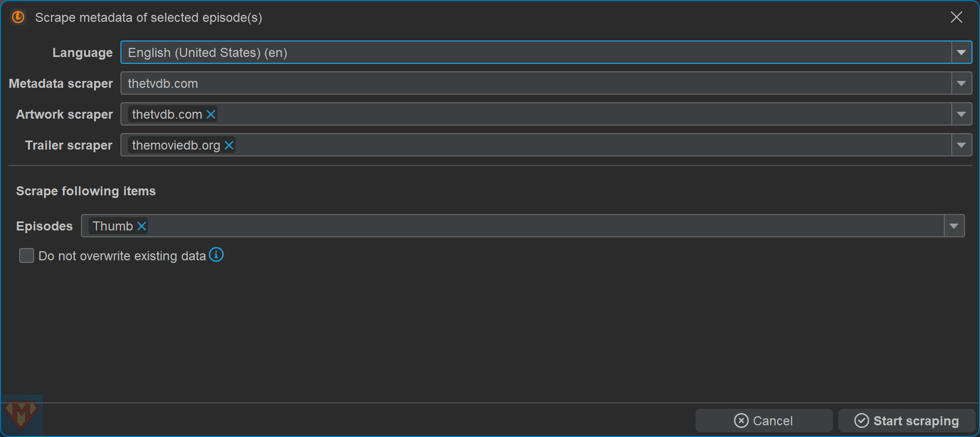Image resolution: width=980 pixels, height=437 pixels.
Task: Enable Do not overwrite existing data
Action: (27, 256)
